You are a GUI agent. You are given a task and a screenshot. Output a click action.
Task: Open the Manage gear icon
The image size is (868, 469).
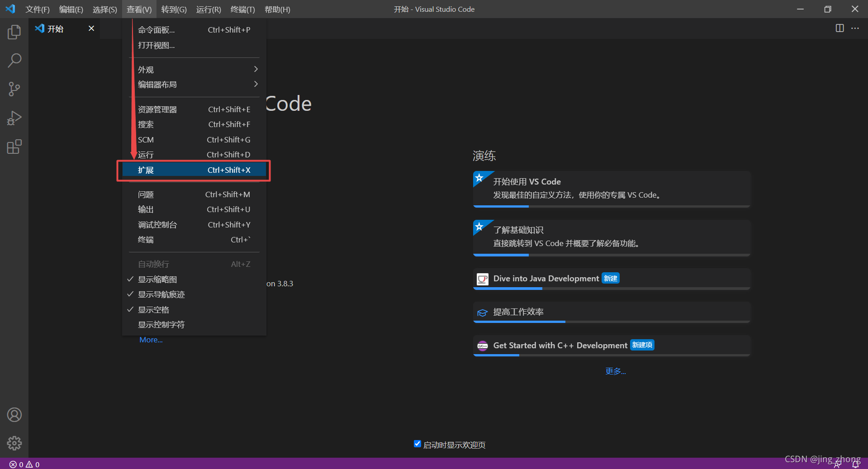click(x=14, y=443)
